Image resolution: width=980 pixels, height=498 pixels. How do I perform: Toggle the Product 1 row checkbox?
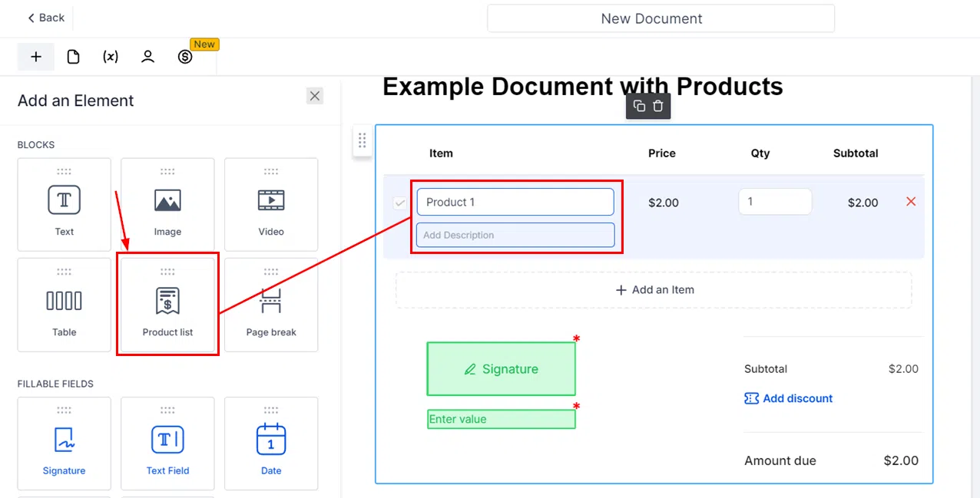(x=400, y=203)
